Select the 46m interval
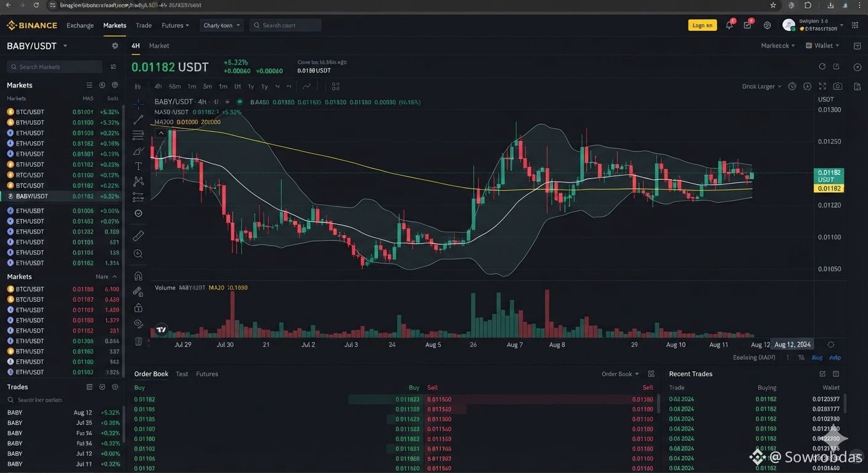868x473 pixels. [x=174, y=87]
